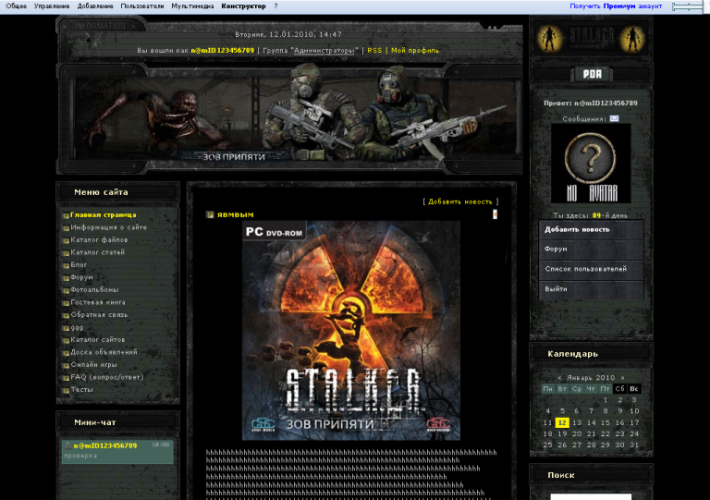Click the Зов Припяти header banner
The height and width of the screenshot is (500, 710).
coord(290,119)
